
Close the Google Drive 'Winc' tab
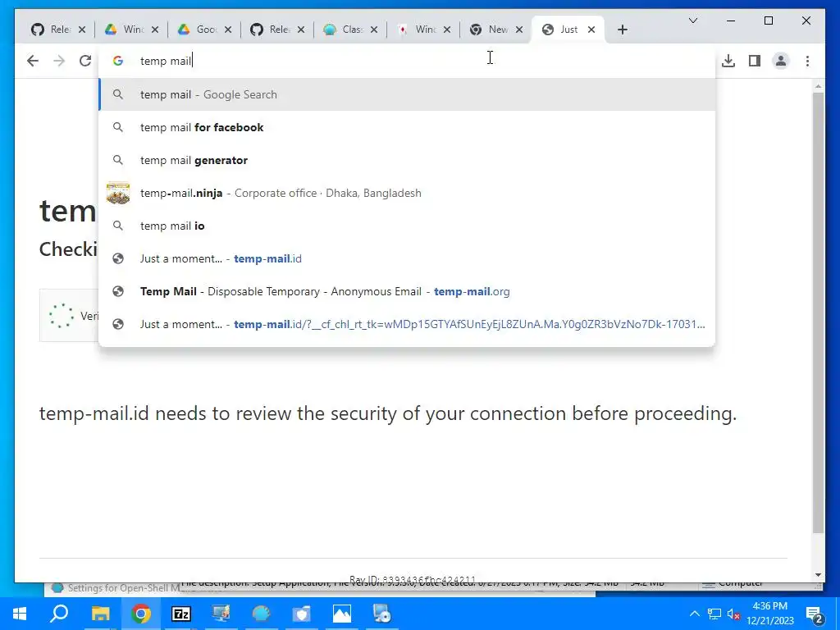[x=155, y=30]
